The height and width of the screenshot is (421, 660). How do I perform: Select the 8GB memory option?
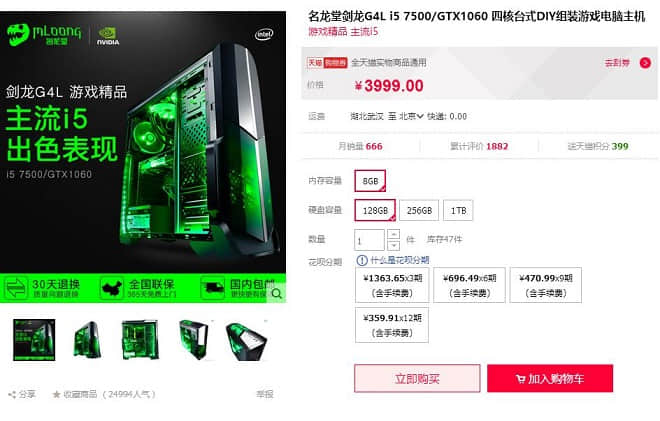[x=370, y=181]
